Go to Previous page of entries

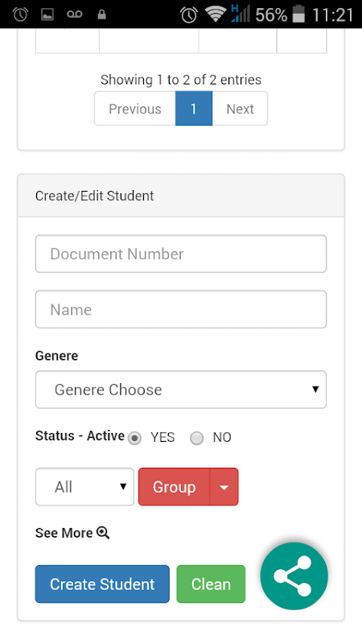click(x=134, y=109)
